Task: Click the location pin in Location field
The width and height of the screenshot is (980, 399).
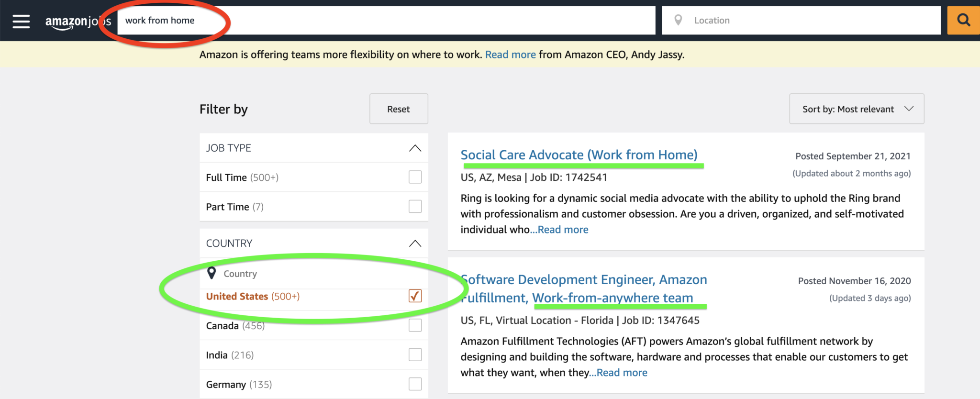Action: click(x=678, y=20)
